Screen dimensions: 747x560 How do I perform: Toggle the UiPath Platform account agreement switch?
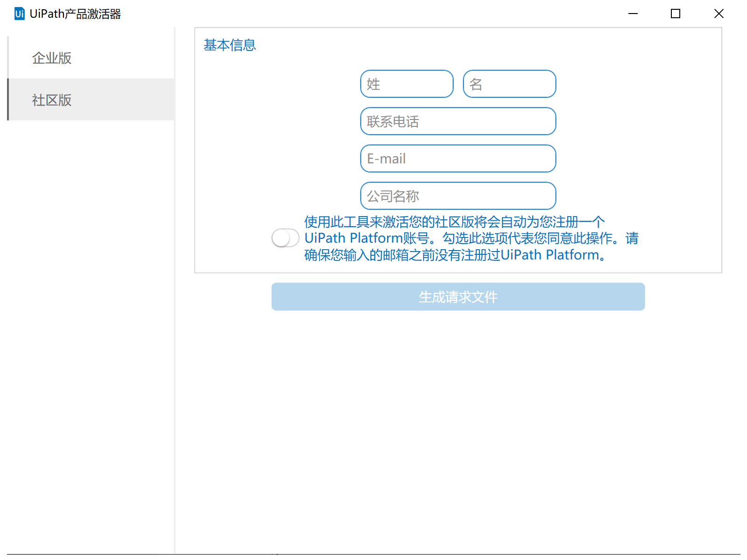(x=285, y=238)
